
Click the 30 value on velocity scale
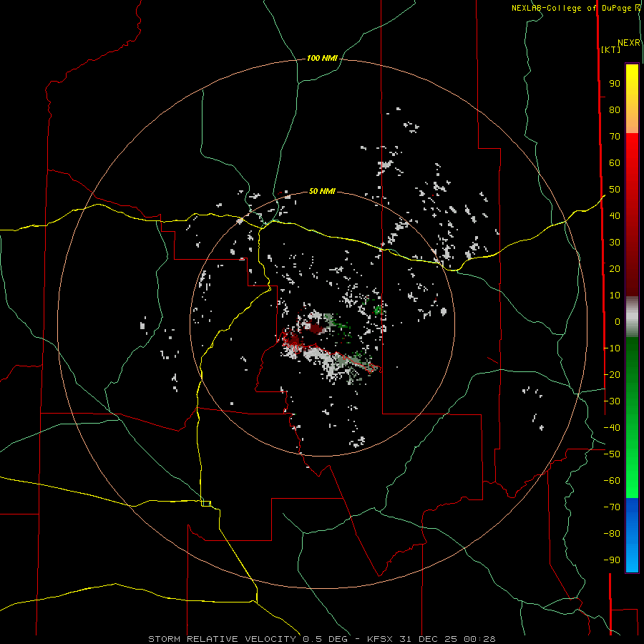click(x=615, y=243)
